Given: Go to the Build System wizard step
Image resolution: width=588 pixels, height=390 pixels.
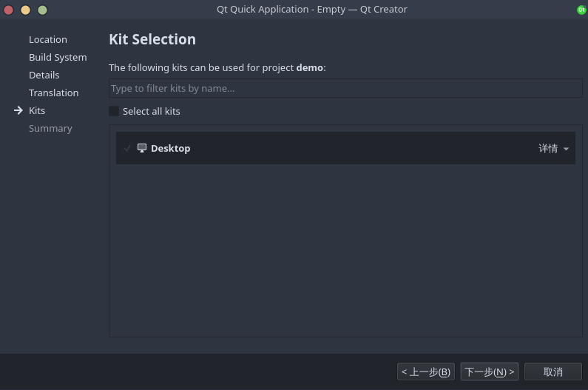Looking at the screenshot, I should [x=58, y=58].
